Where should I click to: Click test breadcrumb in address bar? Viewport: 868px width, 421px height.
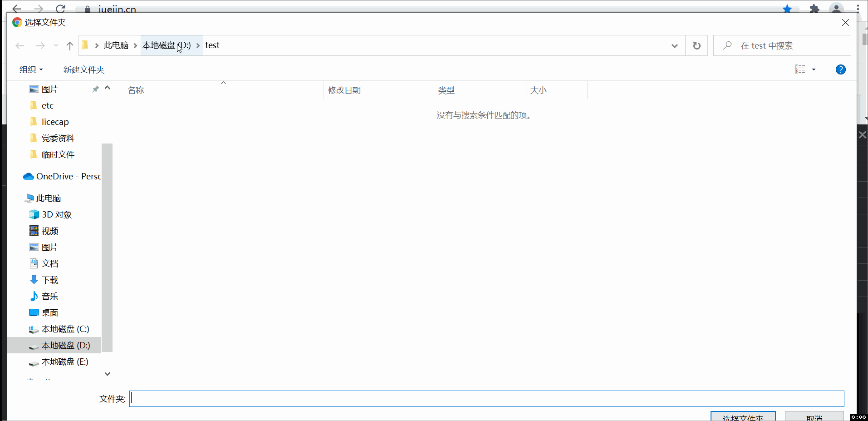tap(212, 45)
